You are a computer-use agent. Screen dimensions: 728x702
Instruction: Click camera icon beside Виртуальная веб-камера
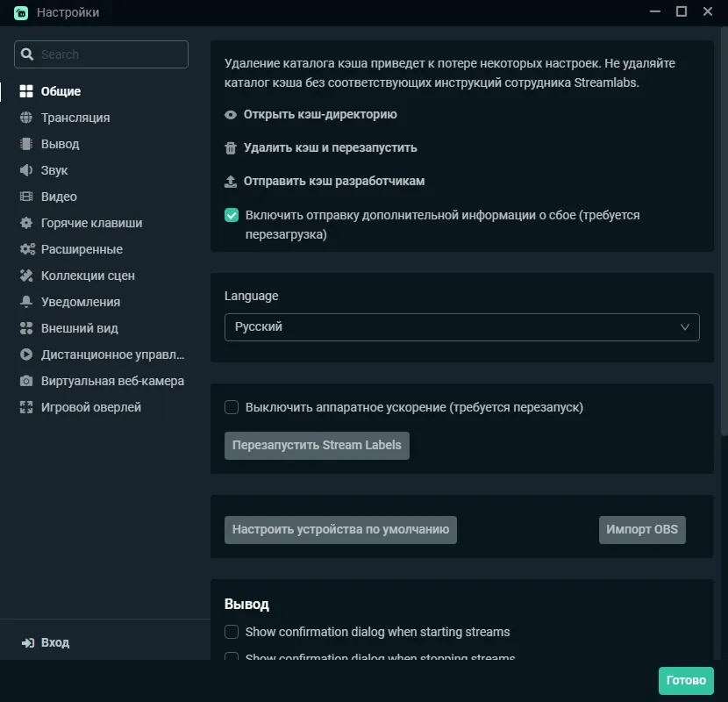[26, 381]
